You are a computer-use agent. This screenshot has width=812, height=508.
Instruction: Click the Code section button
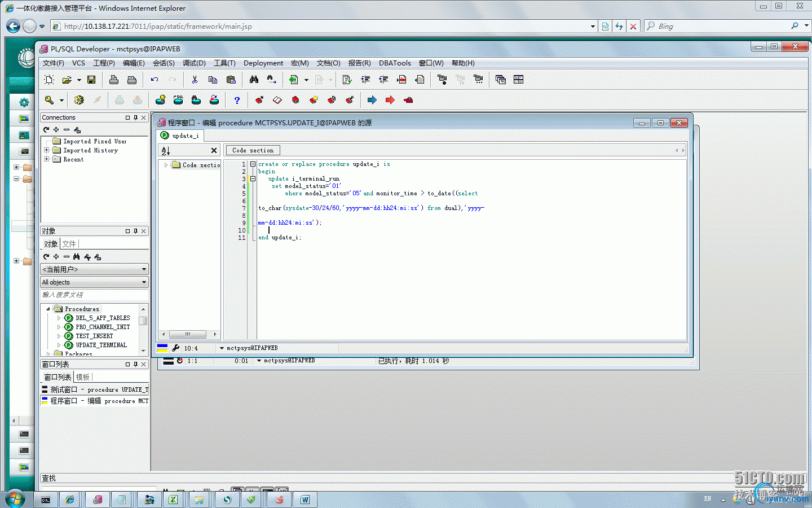pyautogui.click(x=253, y=150)
